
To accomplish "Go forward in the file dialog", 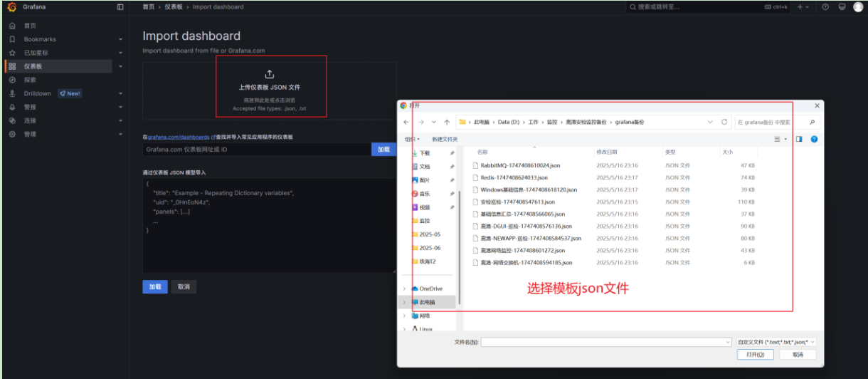I will 421,123.
